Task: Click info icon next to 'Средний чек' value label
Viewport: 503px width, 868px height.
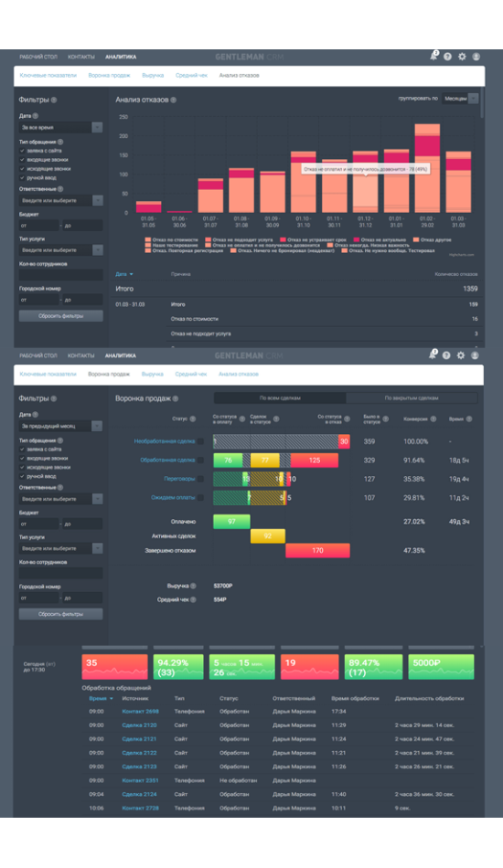Action: 193,599
